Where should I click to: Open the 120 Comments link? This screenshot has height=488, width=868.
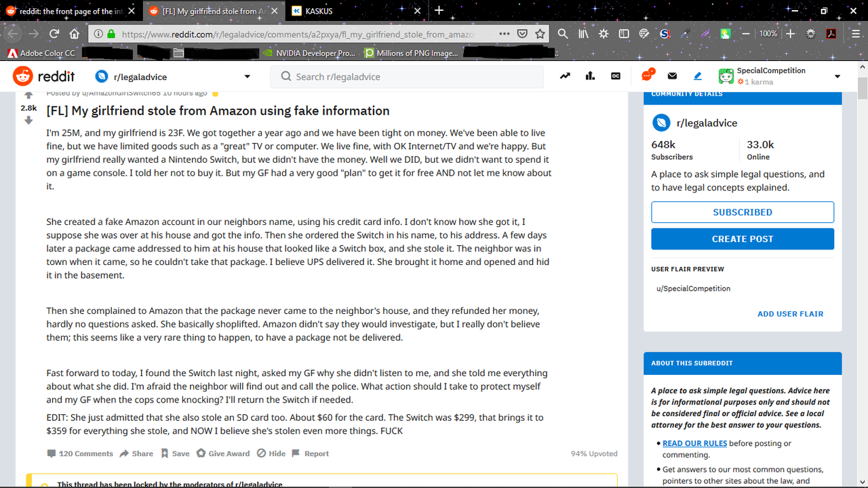pos(79,453)
